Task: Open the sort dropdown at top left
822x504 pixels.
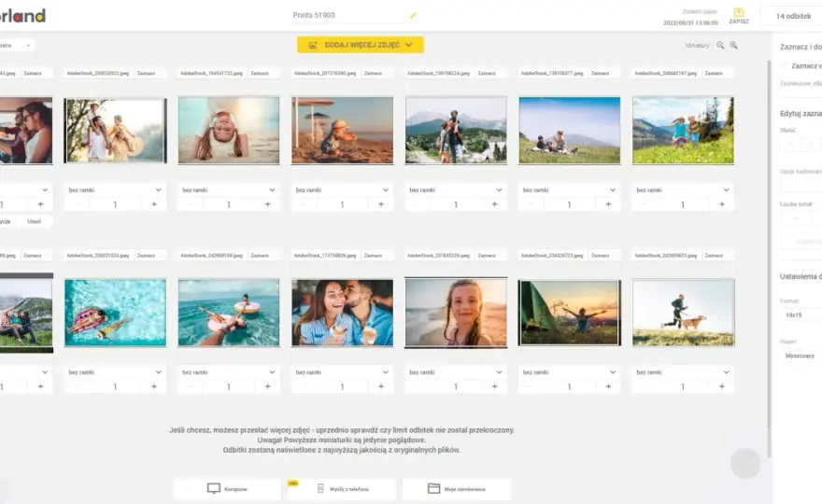Action: pos(17,46)
